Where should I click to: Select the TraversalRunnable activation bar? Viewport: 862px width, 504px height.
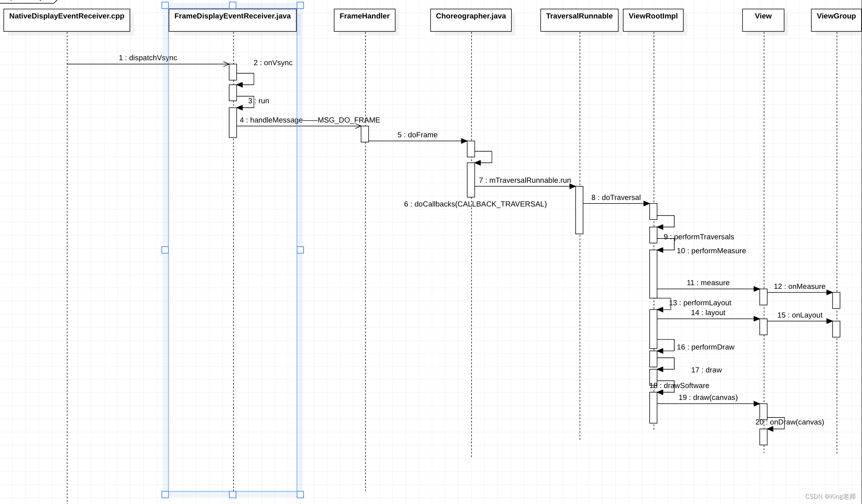[579, 210]
